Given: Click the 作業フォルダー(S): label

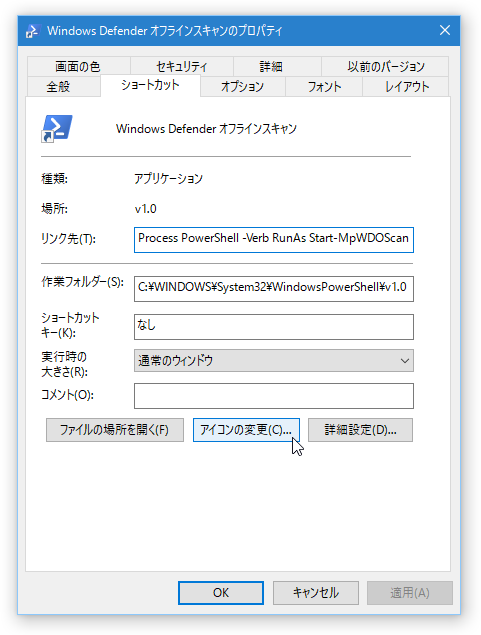Looking at the screenshot, I should click(x=83, y=281).
